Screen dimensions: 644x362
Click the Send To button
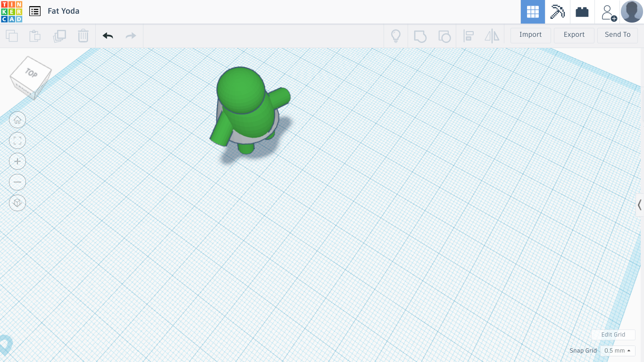(618, 35)
